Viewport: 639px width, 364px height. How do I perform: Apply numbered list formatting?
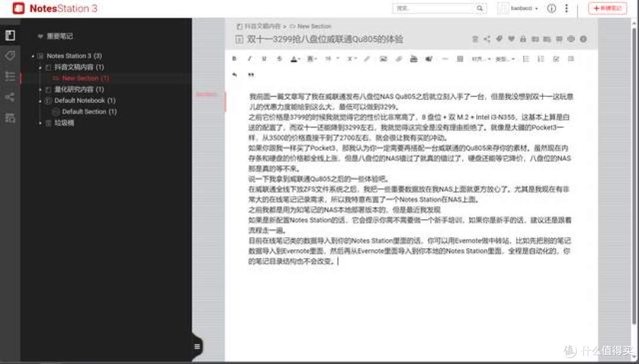click(x=541, y=58)
